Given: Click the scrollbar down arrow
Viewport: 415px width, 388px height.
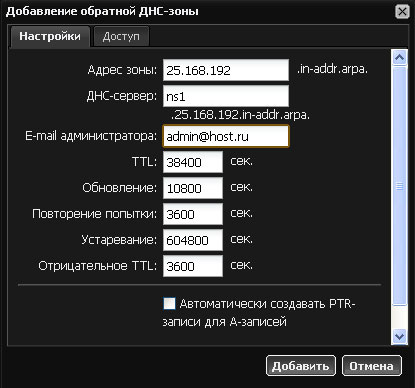Looking at the screenshot, I should point(399,336).
